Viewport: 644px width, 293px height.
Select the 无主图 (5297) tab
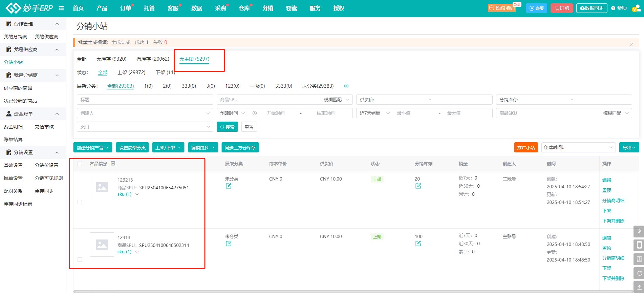(194, 59)
